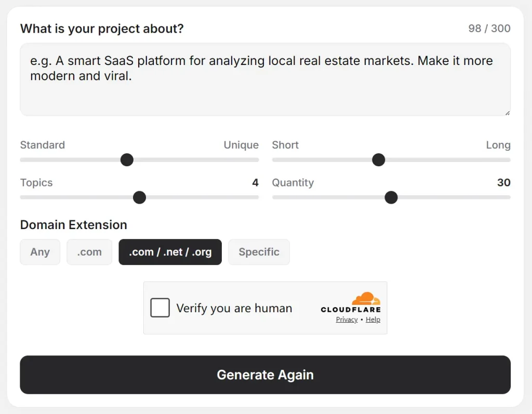Open the Cloudflare Privacy link

pos(346,319)
